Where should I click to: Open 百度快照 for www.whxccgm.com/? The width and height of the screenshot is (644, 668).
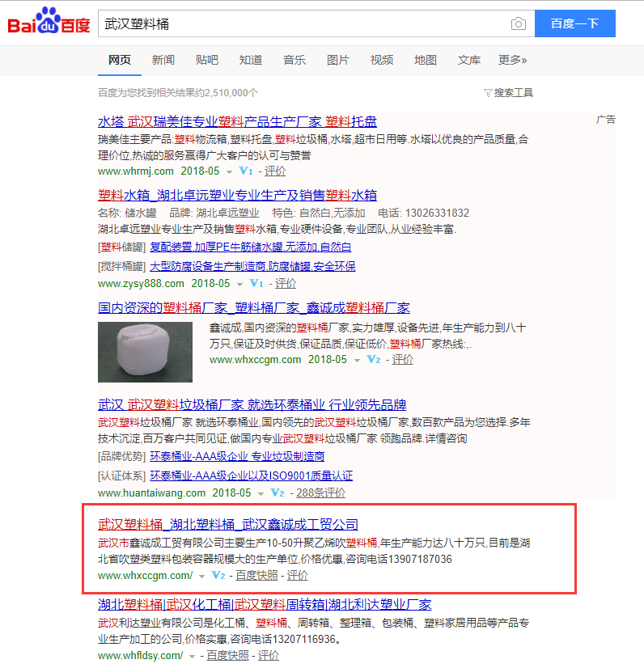point(256,576)
